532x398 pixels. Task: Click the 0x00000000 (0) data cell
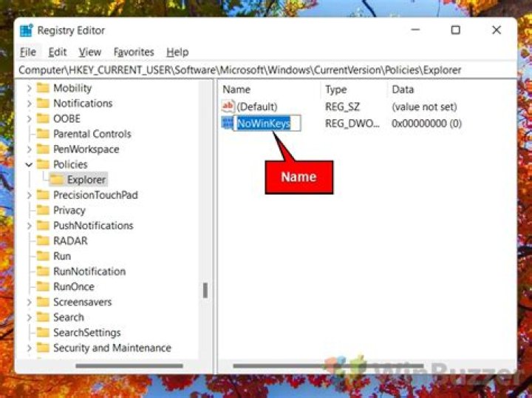pos(426,124)
